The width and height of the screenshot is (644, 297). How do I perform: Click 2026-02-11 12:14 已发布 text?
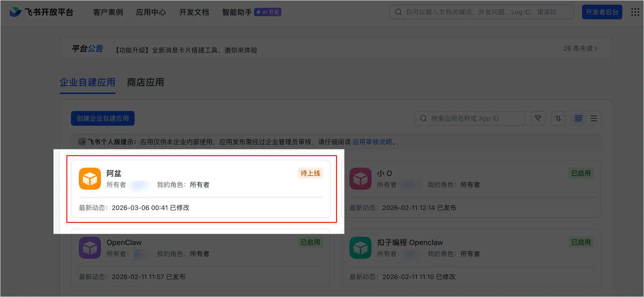tap(419, 207)
